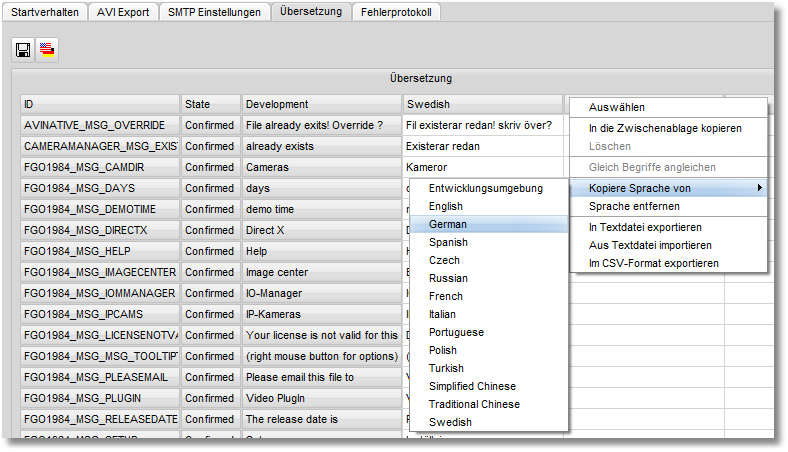
Task: Click Im CSV-Format exportieren
Action: (653, 263)
